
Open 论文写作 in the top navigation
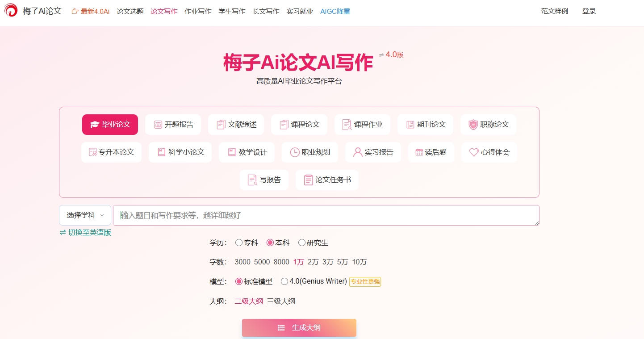(x=164, y=12)
